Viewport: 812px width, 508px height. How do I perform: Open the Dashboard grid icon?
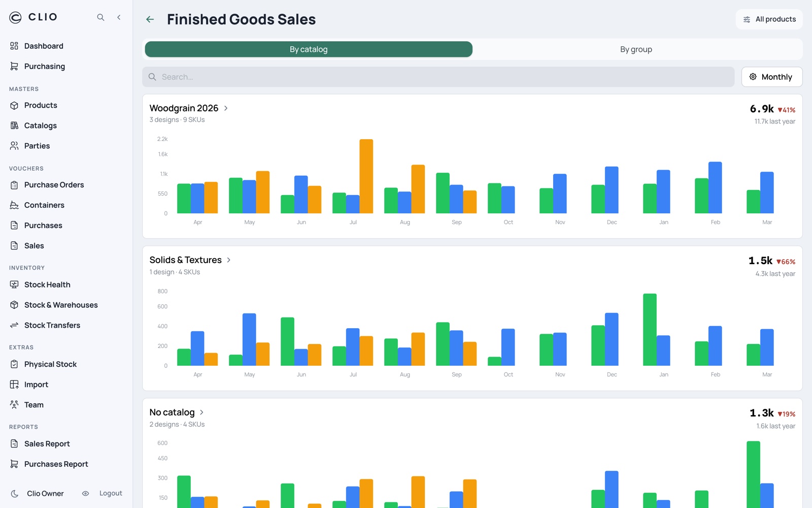pyautogui.click(x=14, y=46)
